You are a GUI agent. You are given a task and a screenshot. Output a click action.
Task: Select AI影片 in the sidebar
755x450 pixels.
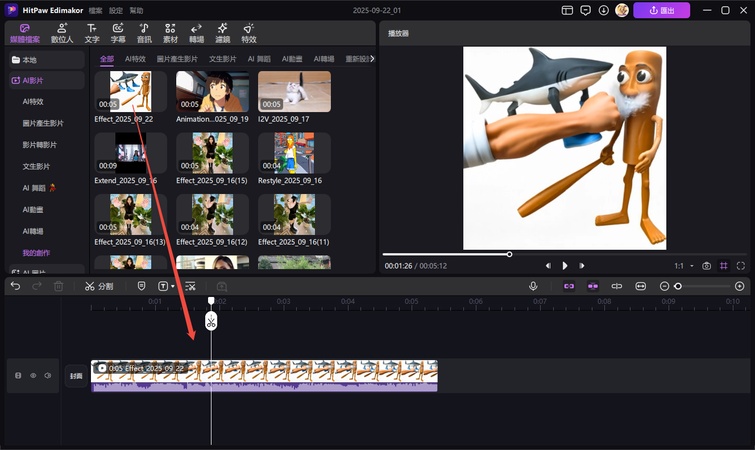[x=47, y=80]
